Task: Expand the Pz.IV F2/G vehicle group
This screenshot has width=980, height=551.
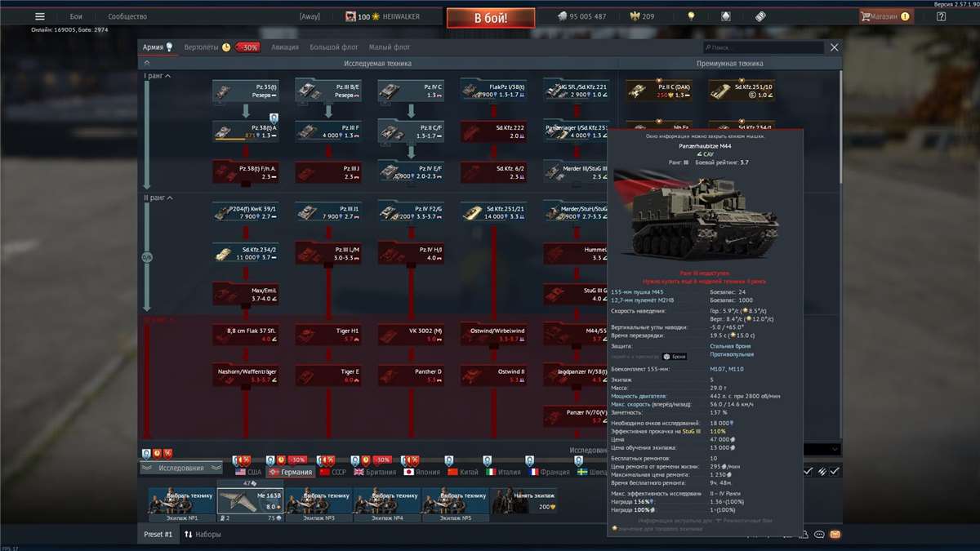Action: coord(411,213)
